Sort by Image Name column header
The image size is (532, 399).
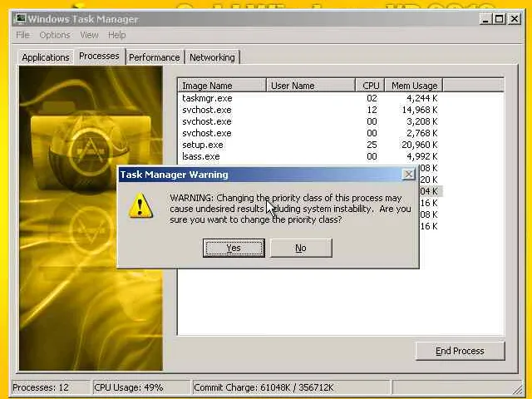222,86
